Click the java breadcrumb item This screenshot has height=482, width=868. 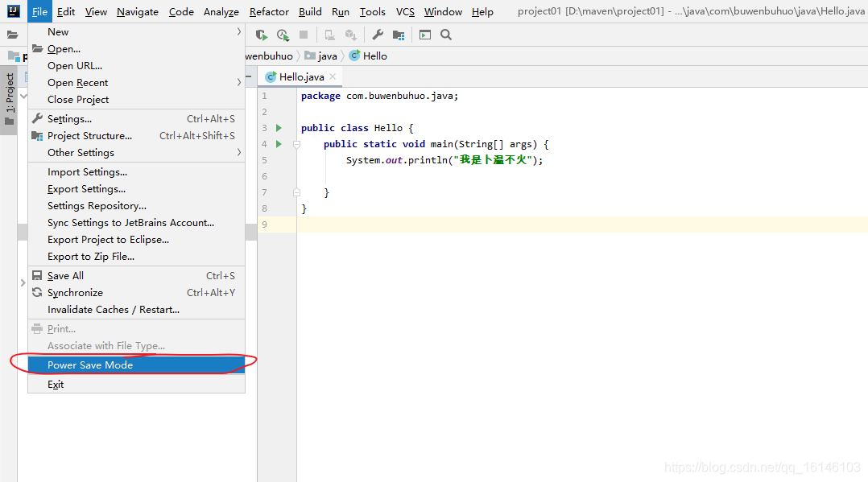[x=327, y=56]
